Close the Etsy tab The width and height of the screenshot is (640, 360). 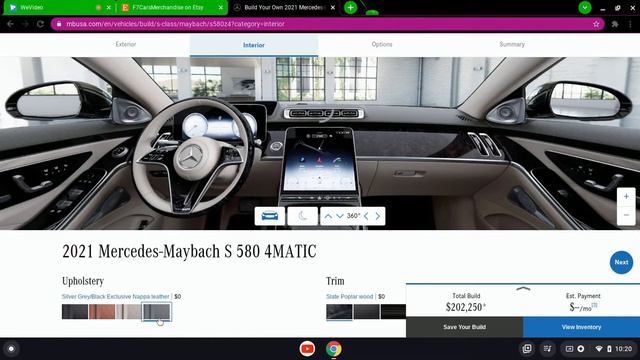221,7
